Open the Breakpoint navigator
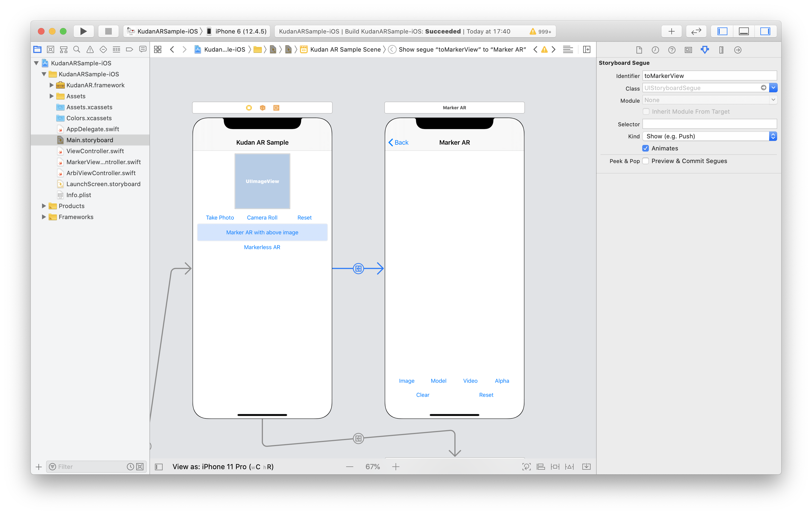812x515 pixels. [x=129, y=49]
